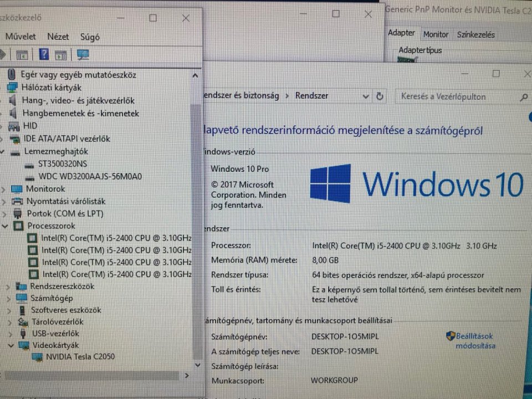Viewport: 532px width, 399px height.
Task: Click the folder icon beside Rendszereszközök
Action: coord(21,287)
